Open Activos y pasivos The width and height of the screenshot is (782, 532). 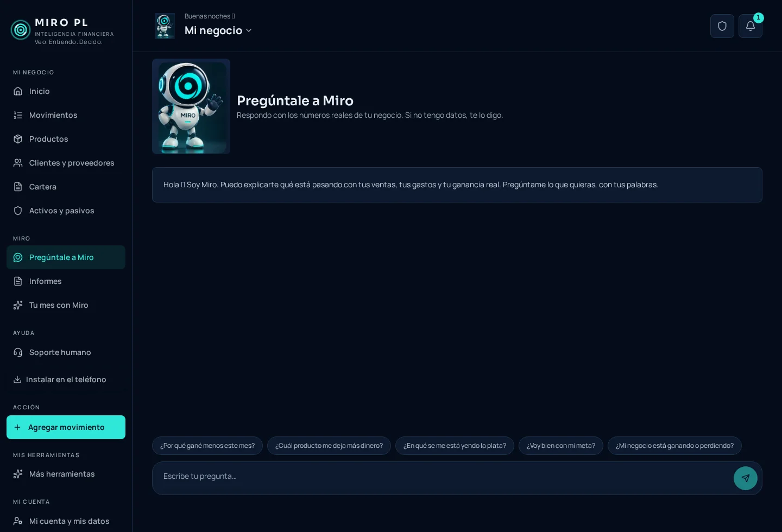[x=66, y=211]
